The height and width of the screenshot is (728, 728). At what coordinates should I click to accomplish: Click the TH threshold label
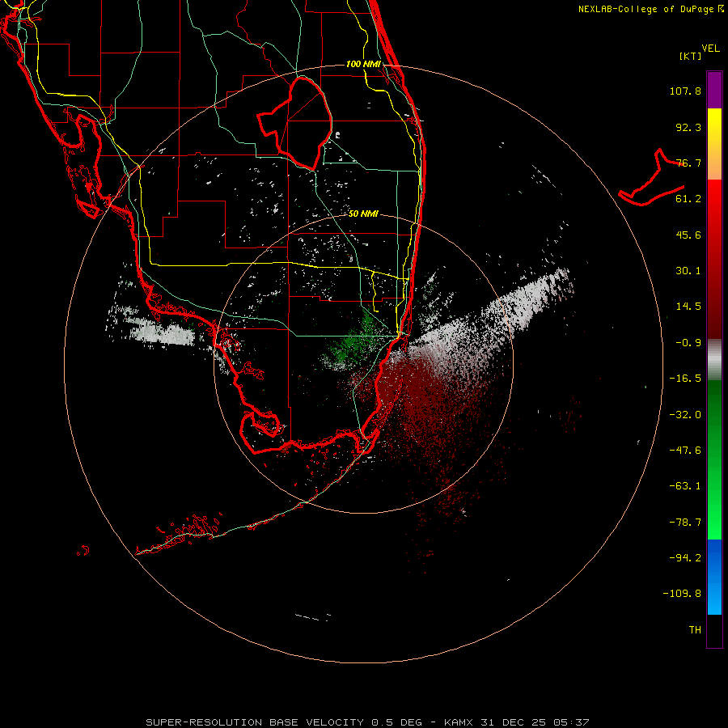point(695,630)
